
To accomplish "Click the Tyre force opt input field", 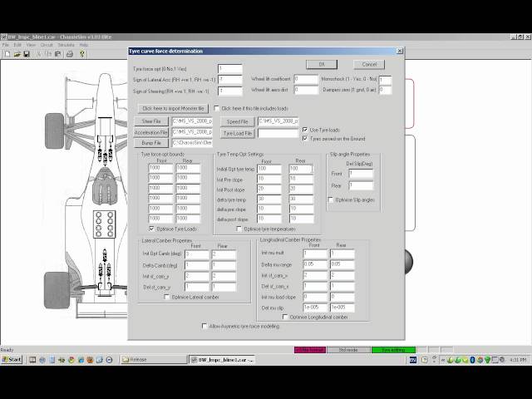I will 230,69.
